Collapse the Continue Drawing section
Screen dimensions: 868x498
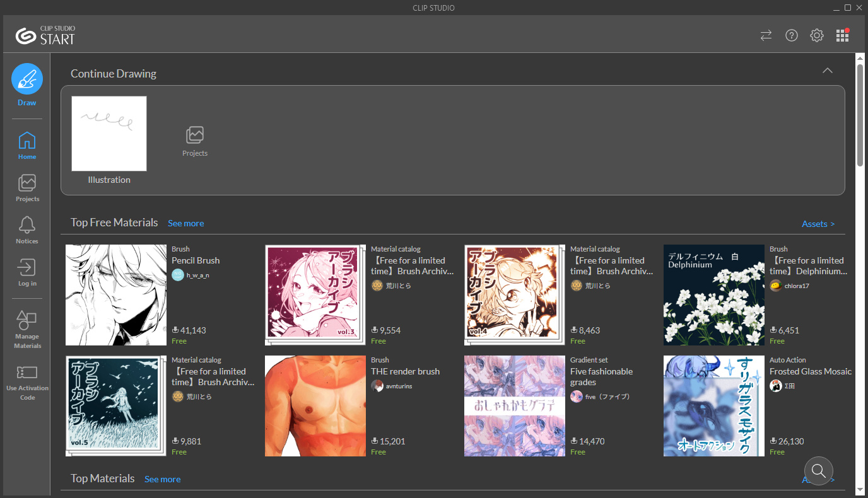tap(828, 71)
